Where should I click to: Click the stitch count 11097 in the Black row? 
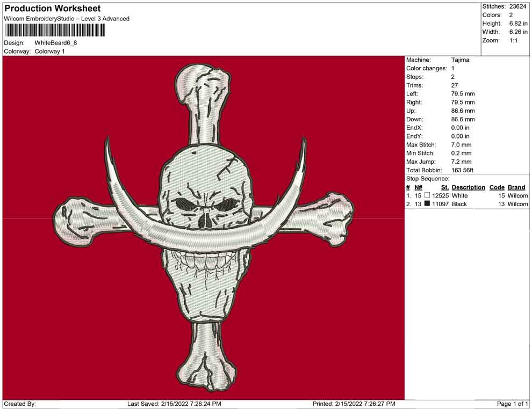point(440,204)
